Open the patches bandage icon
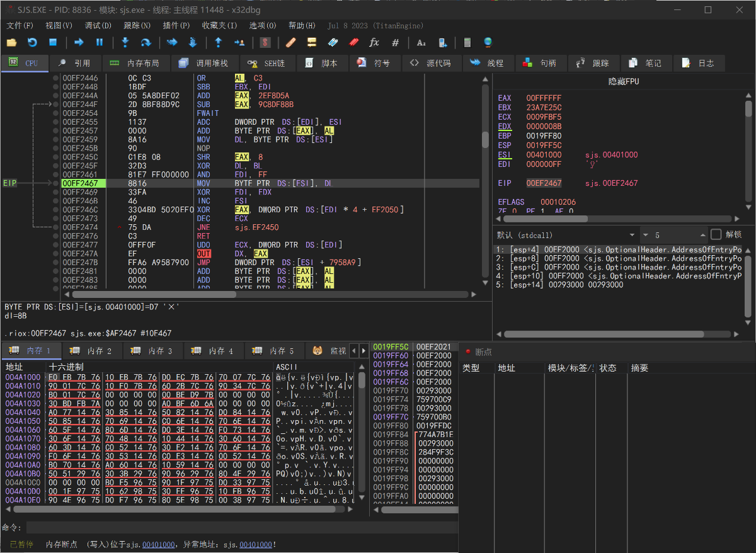Screen dimensions: 756x553 [x=290, y=42]
